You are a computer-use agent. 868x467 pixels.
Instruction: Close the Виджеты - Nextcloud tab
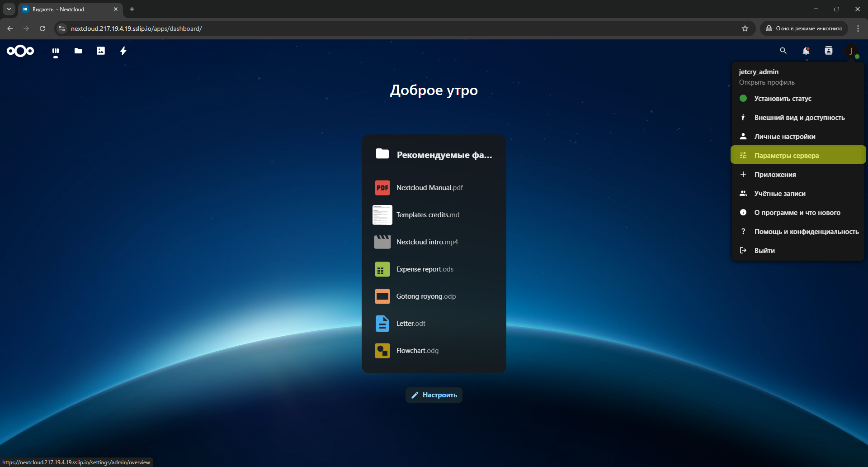116,9
